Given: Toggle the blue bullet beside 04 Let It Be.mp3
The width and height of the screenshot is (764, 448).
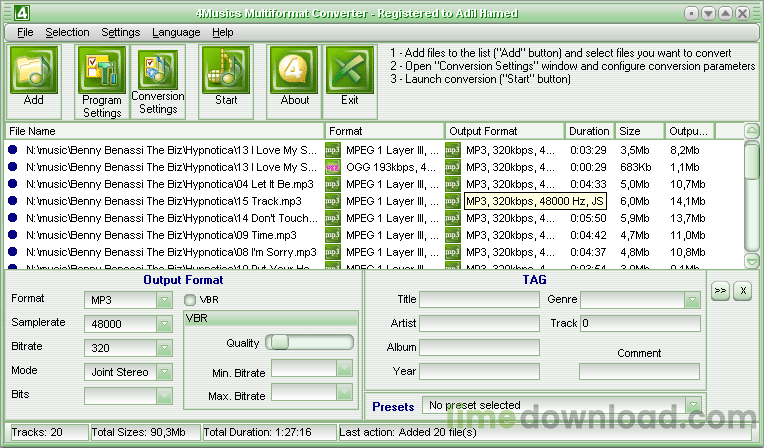Looking at the screenshot, I should click(13, 184).
